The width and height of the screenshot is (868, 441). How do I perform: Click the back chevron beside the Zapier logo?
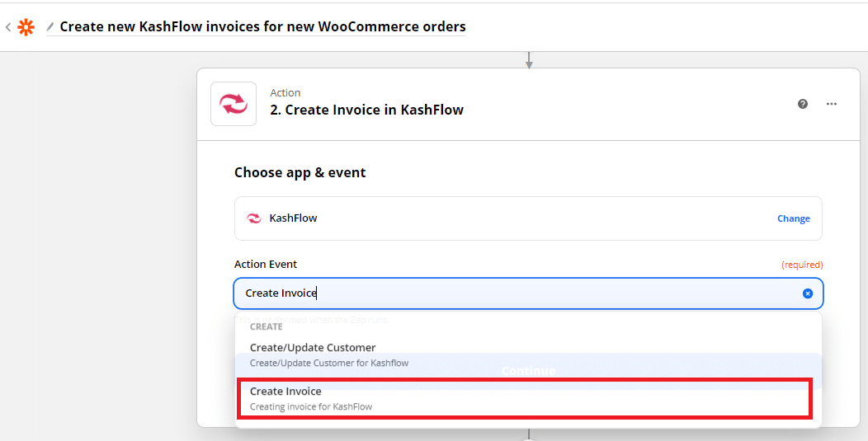(8, 27)
